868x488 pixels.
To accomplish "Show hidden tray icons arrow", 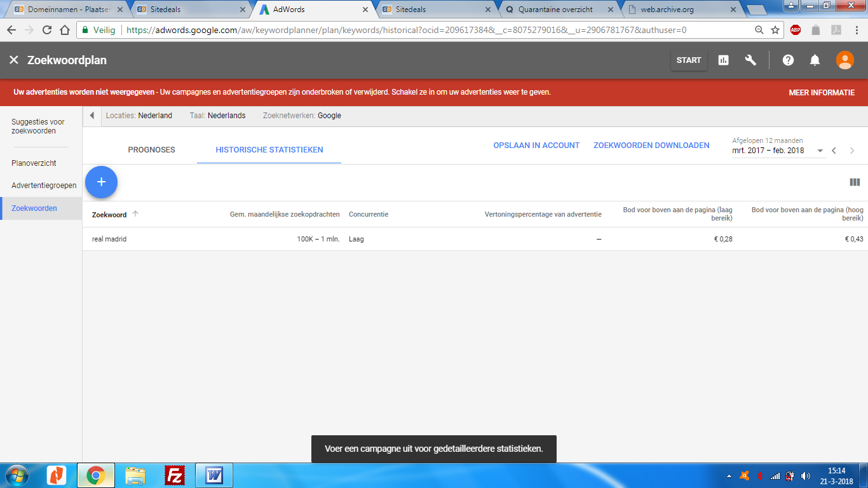I will click(x=729, y=475).
